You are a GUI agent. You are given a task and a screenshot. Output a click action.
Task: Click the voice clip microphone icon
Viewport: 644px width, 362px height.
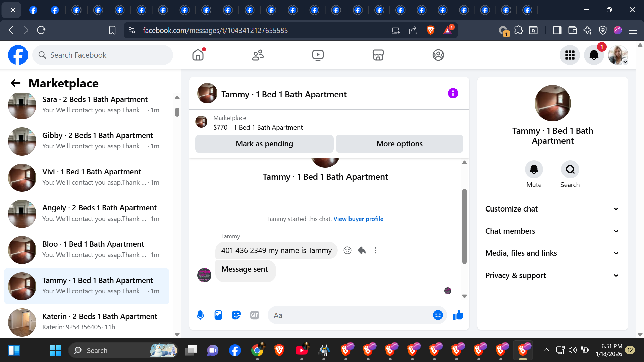[x=200, y=315]
